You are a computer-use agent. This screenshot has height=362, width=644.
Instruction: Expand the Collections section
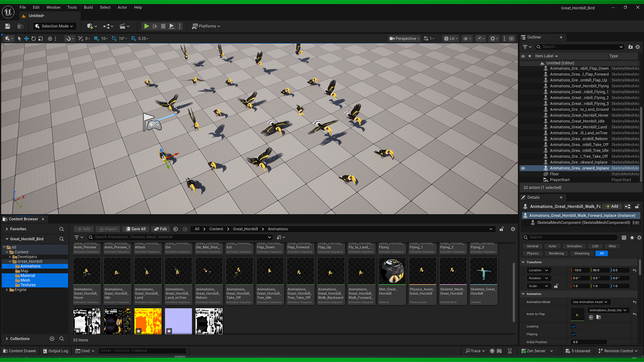click(x=7, y=339)
